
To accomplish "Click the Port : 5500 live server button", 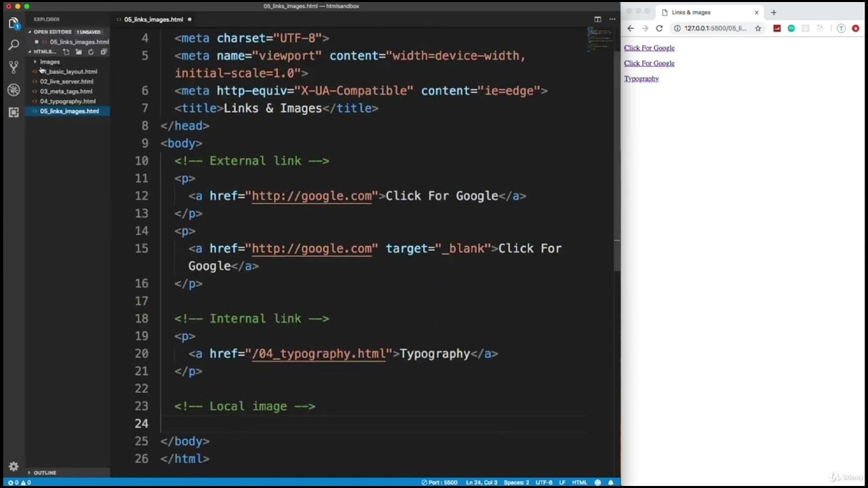I will click(x=439, y=483).
